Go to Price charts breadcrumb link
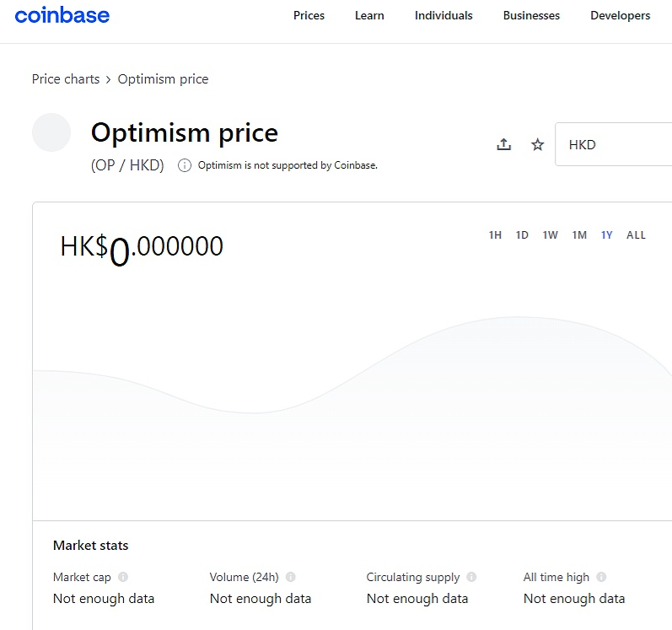Viewport: 672px width, 630px height. (x=65, y=79)
